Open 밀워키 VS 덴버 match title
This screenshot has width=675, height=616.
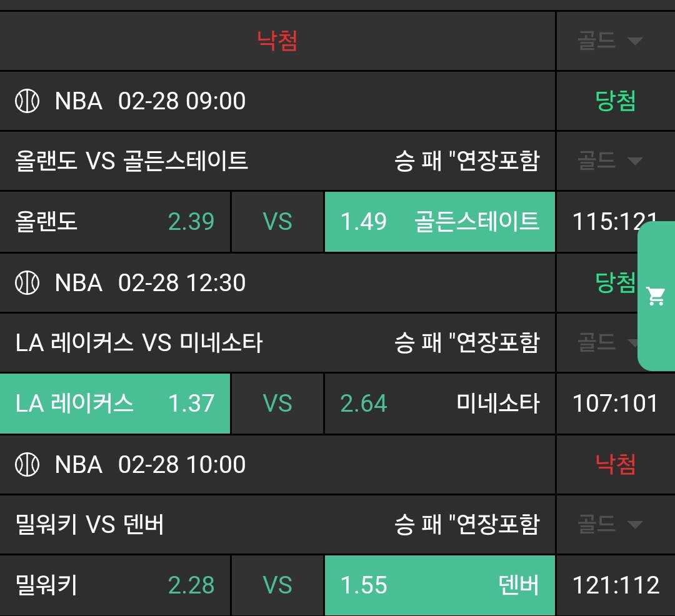point(89,524)
